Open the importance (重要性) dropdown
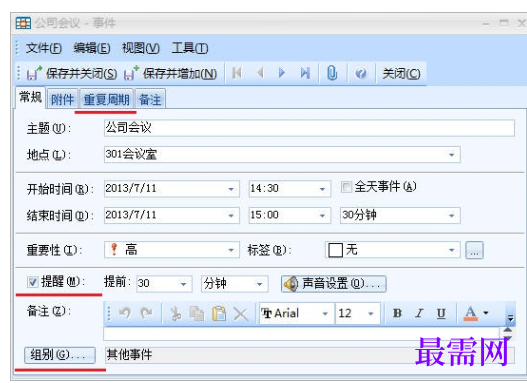 point(231,250)
